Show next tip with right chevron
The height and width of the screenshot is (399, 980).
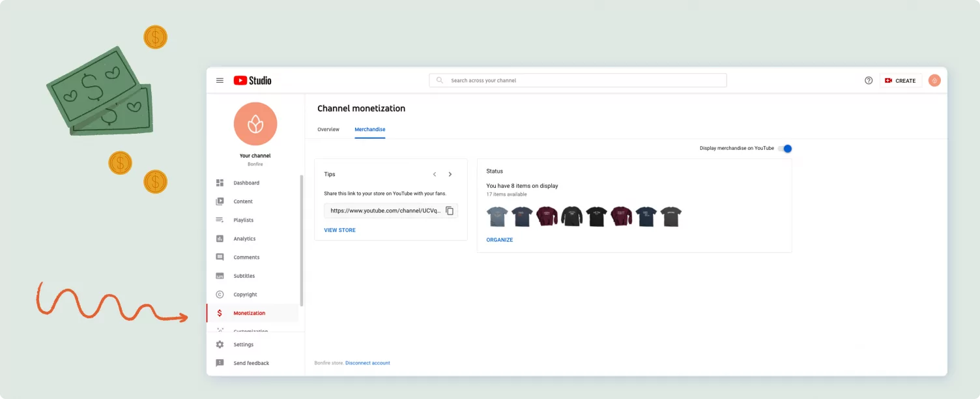click(x=450, y=174)
